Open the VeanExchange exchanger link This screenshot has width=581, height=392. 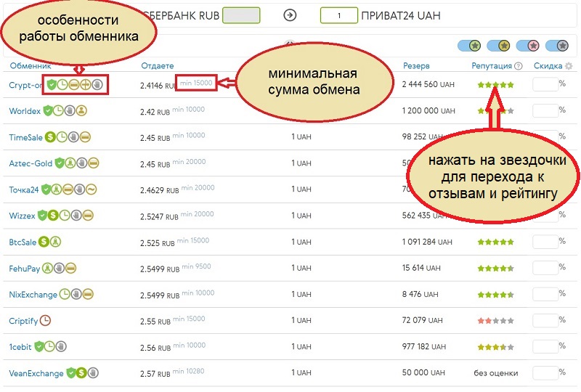[36, 373]
